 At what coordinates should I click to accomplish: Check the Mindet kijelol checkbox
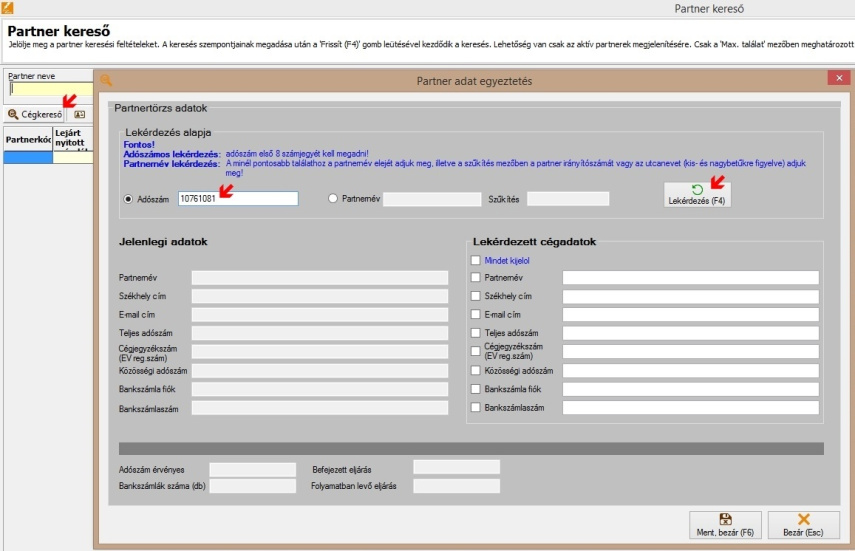(476, 260)
